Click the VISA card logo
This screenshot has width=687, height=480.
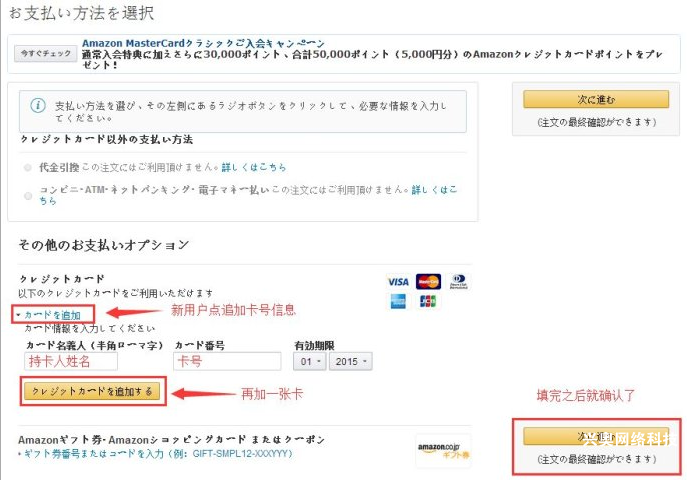point(398,282)
